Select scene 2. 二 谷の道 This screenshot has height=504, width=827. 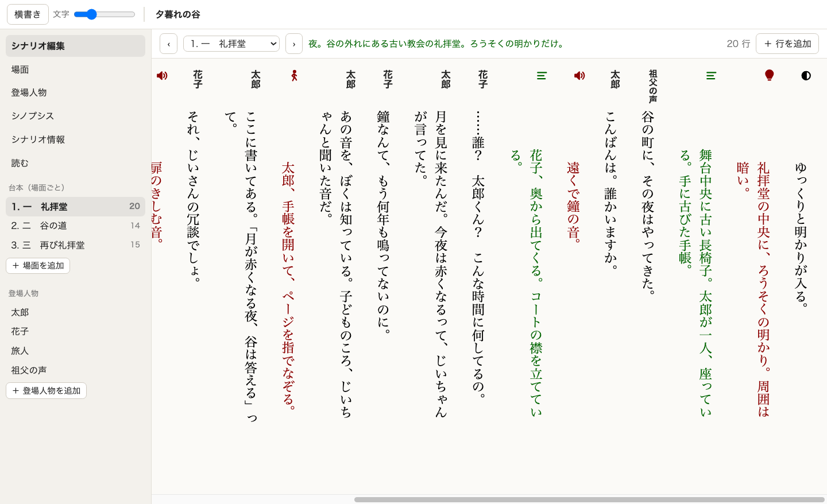tap(75, 226)
